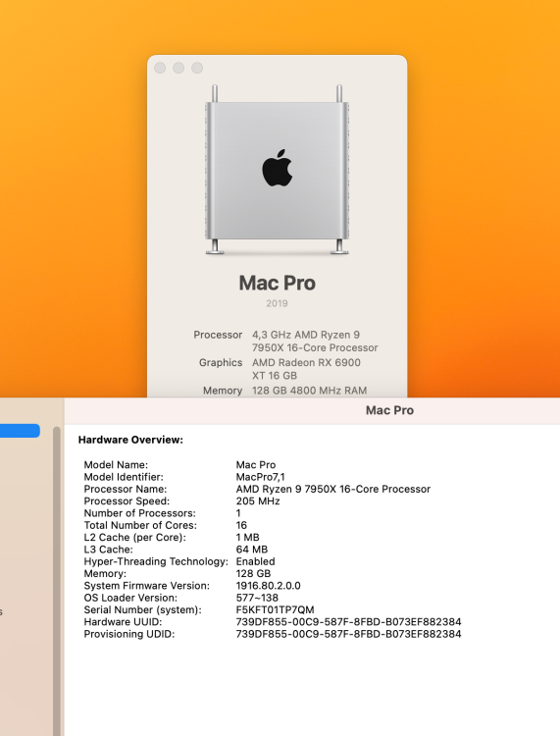
Task: Close the About This Mac window
Action: click(160, 68)
